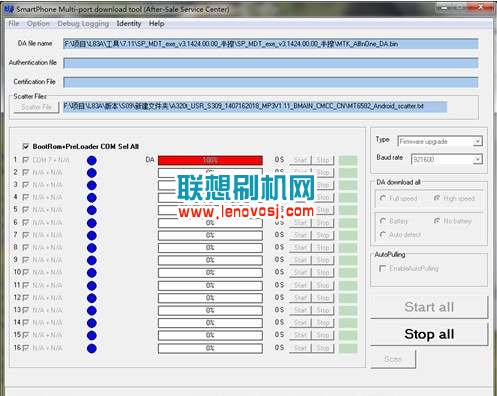Click port 2 blue status indicator
Viewport: 497px width, 396px height.
[92, 173]
